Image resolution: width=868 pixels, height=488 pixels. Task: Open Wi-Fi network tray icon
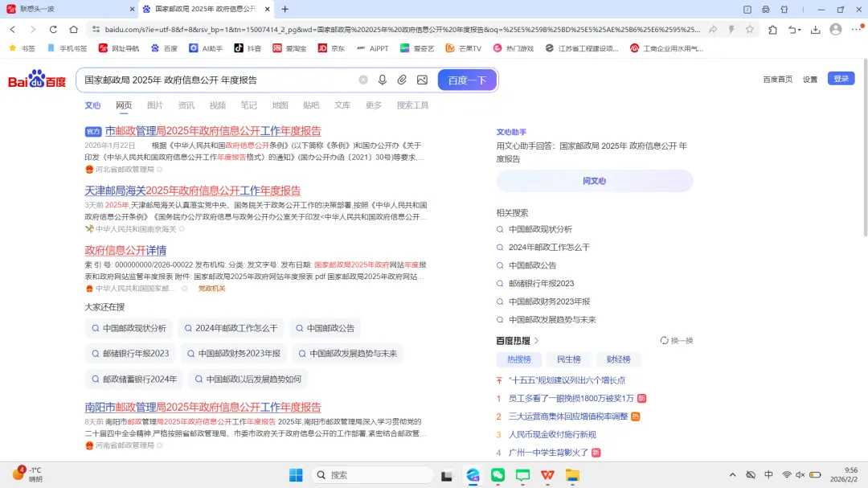787,474
